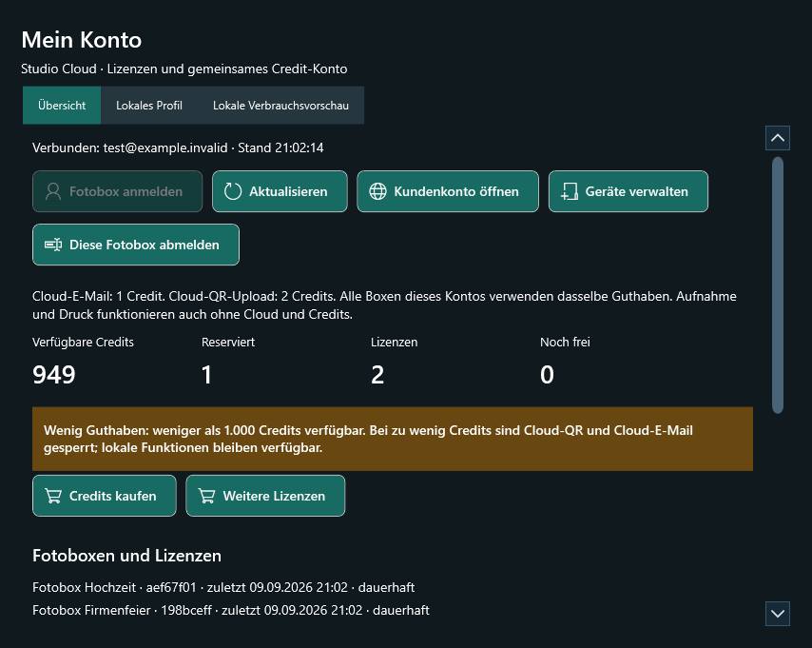The height and width of the screenshot is (648, 812).
Task: Click the low-credit warning banner
Action: [x=393, y=439]
